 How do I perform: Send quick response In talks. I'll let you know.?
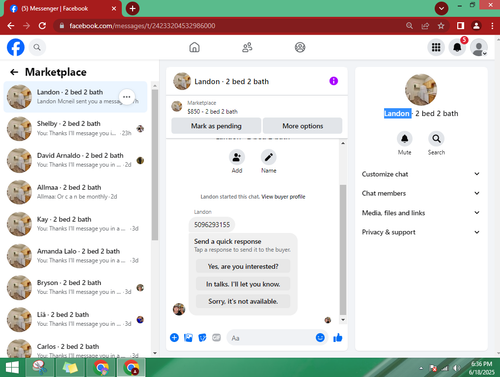pos(243,284)
